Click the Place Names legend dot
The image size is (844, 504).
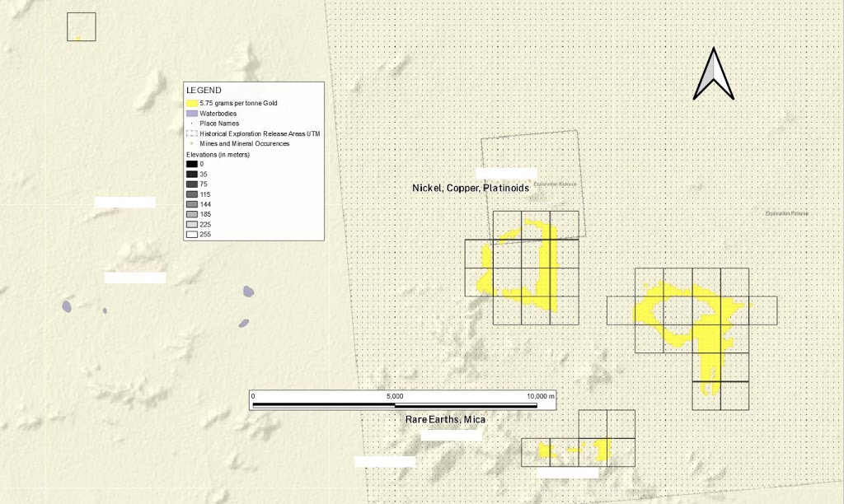192,123
